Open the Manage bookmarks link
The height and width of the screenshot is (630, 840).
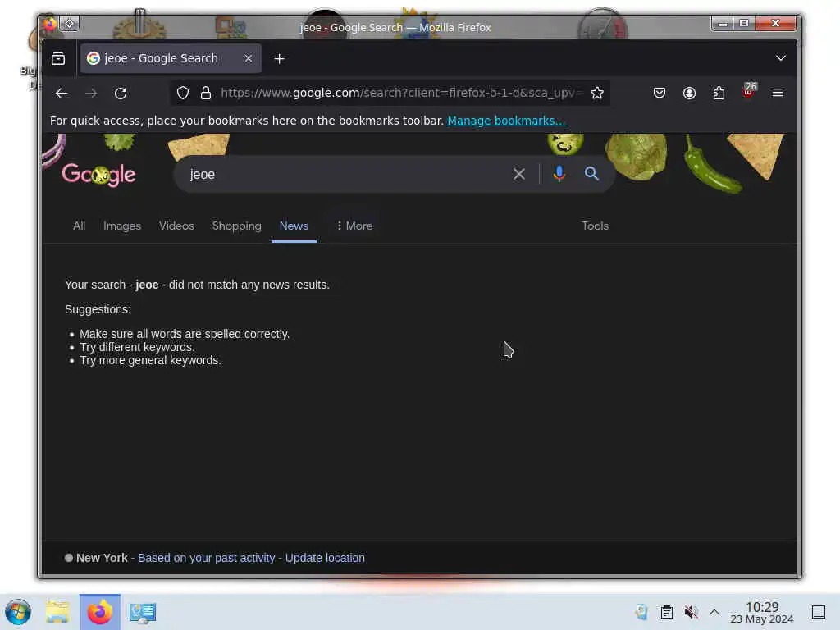click(x=506, y=121)
